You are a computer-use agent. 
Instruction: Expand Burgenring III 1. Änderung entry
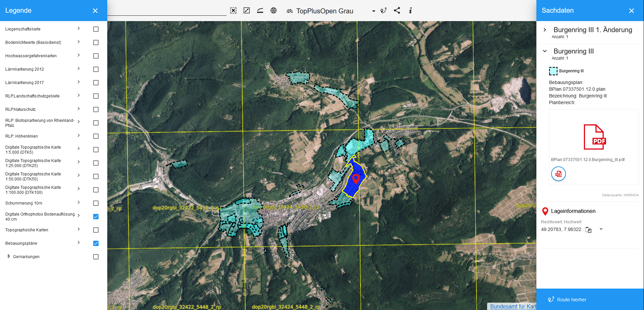pos(545,30)
